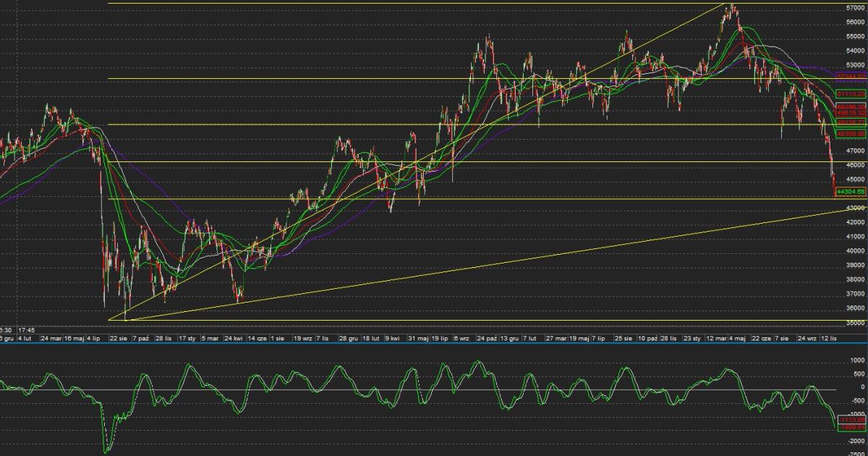
Task: Click the 1000 oscillator axis label
Action: (858, 360)
